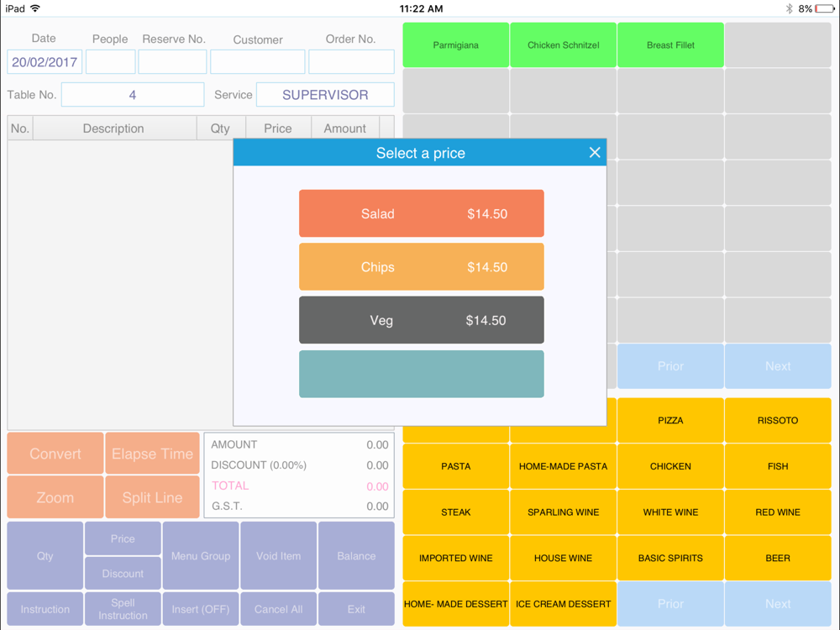The height and width of the screenshot is (630, 840).
Task: Click the Table No. field
Action: (x=133, y=95)
